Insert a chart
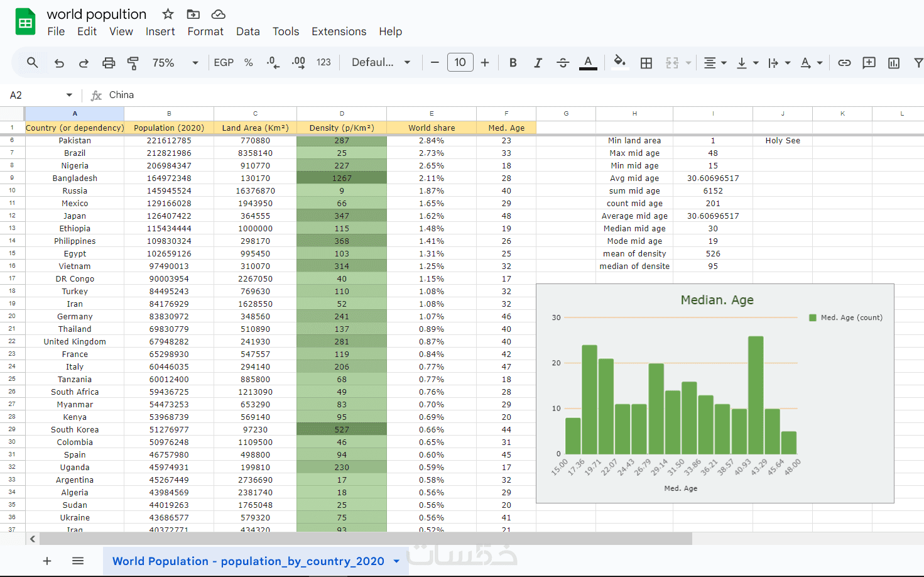 click(x=894, y=63)
